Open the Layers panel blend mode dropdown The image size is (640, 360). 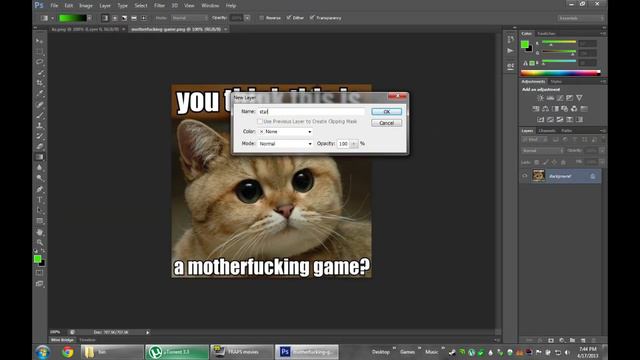point(542,151)
